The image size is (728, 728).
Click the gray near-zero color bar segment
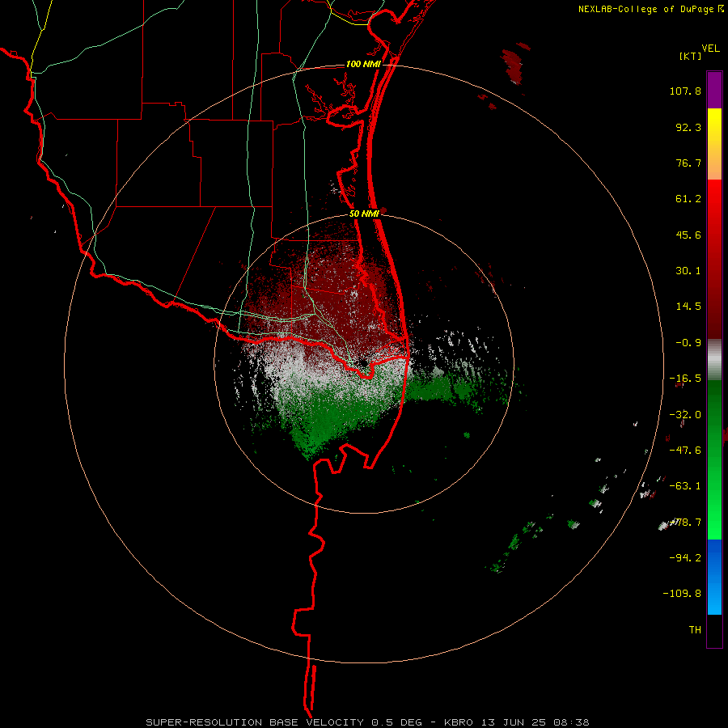coord(714,360)
